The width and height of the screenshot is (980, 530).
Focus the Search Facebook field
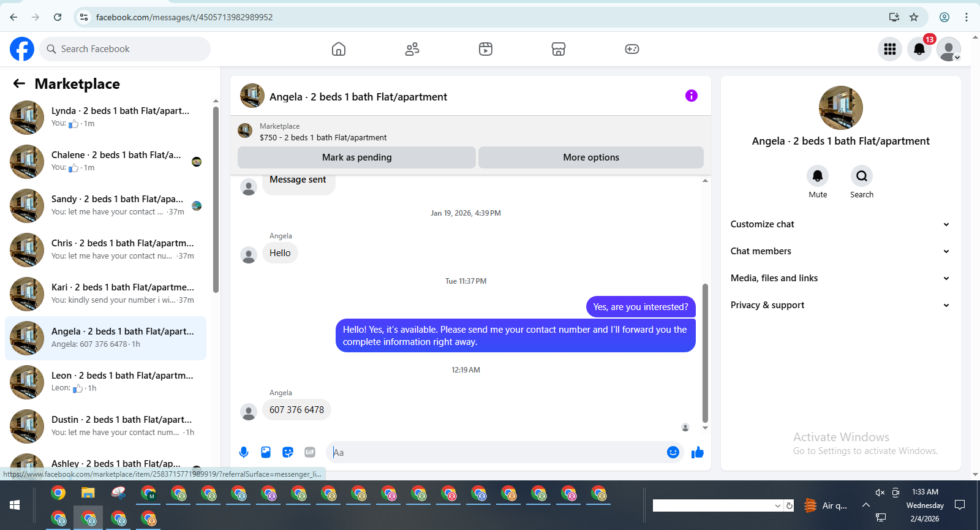[125, 49]
